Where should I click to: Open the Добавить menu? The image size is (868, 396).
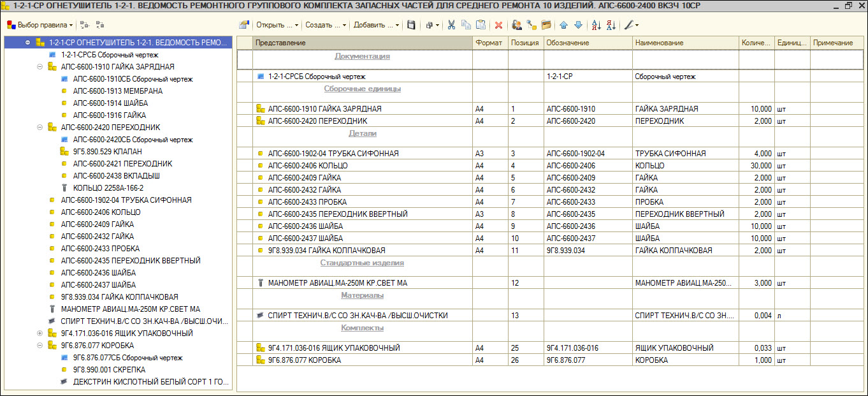[x=376, y=26]
